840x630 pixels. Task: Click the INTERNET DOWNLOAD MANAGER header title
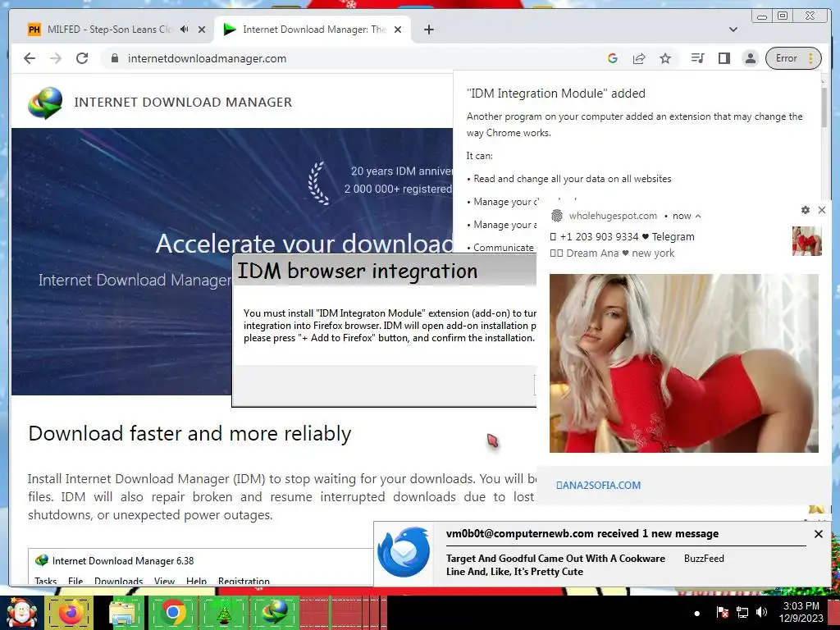click(183, 103)
